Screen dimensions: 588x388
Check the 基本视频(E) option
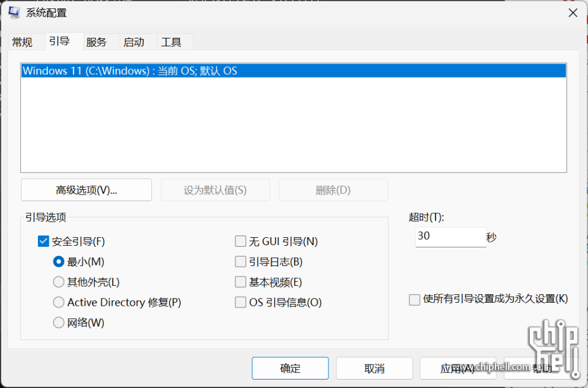[240, 282]
